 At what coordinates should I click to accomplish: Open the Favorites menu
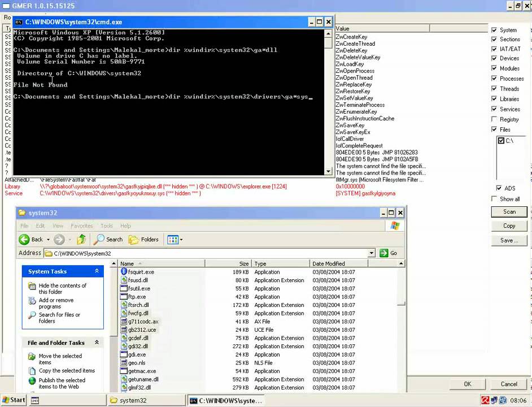coord(82,226)
